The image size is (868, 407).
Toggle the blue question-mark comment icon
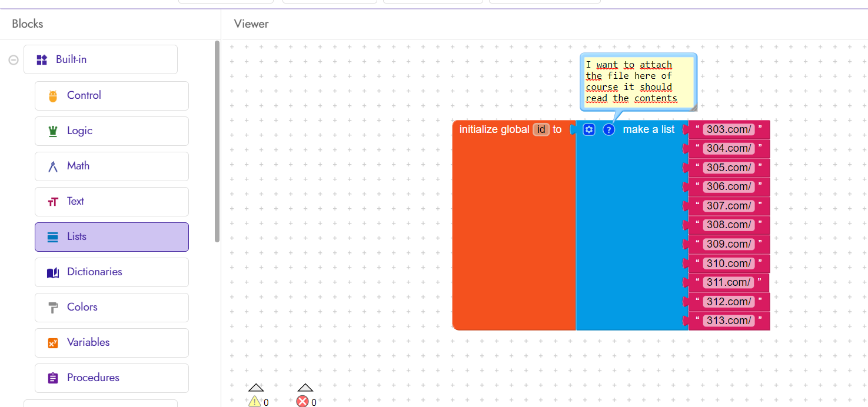tap(609, 129)
